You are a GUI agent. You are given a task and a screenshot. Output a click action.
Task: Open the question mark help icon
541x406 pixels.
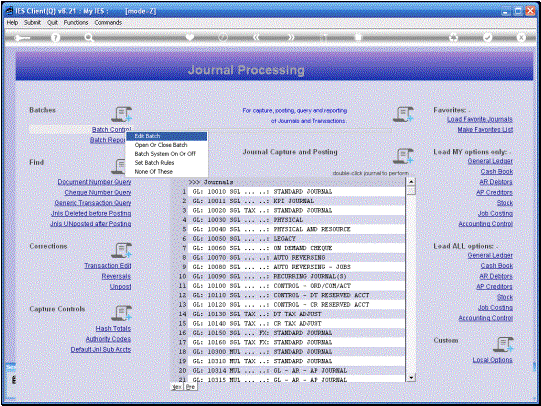point(55,38)
